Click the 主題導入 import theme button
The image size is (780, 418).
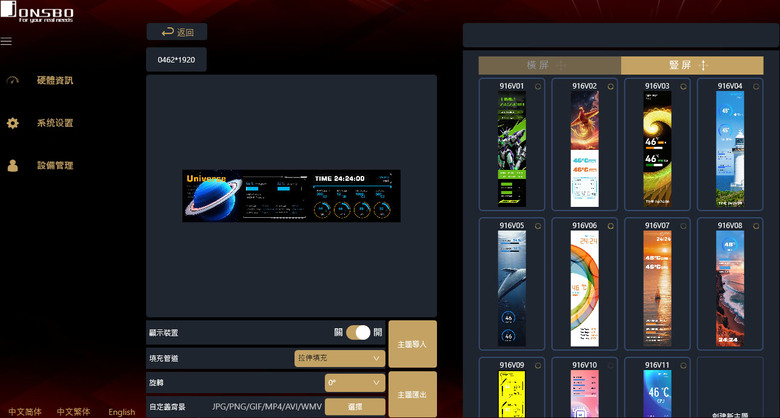pos(412,344)
